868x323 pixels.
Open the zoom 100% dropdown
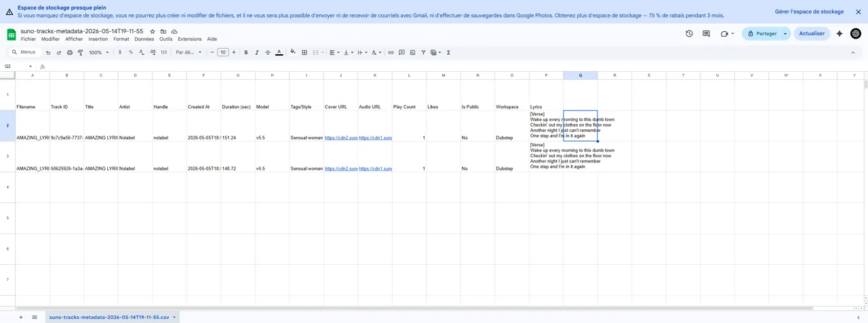tap(99, 52)
